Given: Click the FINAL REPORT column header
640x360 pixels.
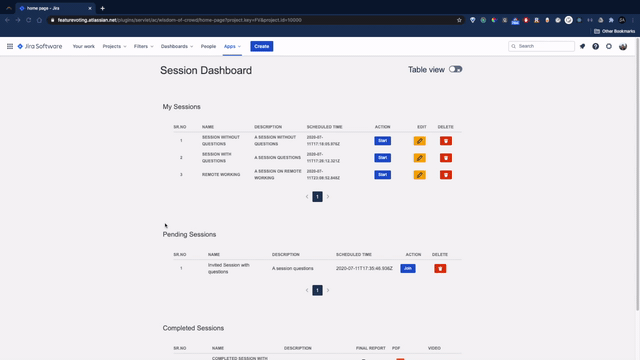Looking at the screenshot, I should (371, 348).
